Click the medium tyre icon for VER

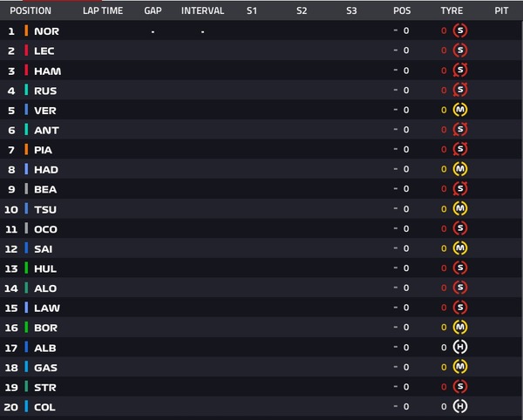[460, 110]
